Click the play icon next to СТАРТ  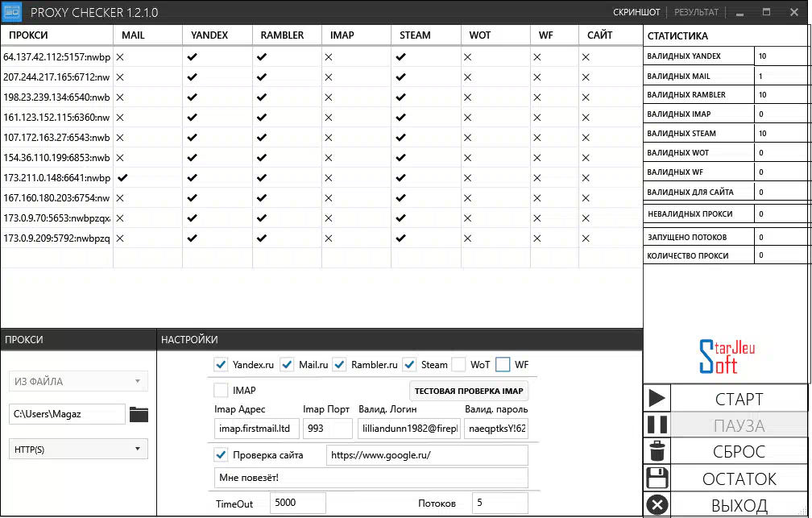coord(657,398)
